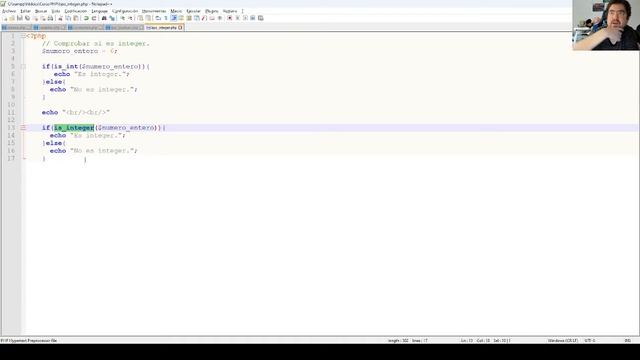Open the Plugins menu
Screen dimensions: 640x360
(211, 11)
